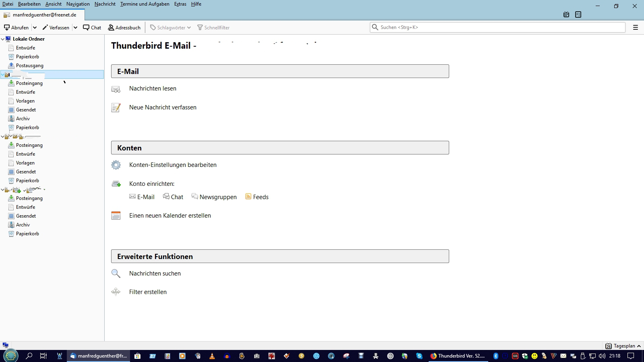Image resolution: width=644 pixels, height=362 pixels.
Task: Open Konten-Einstellungen bearbeiten
Action: pyautogui.click(x=173, y=165)
